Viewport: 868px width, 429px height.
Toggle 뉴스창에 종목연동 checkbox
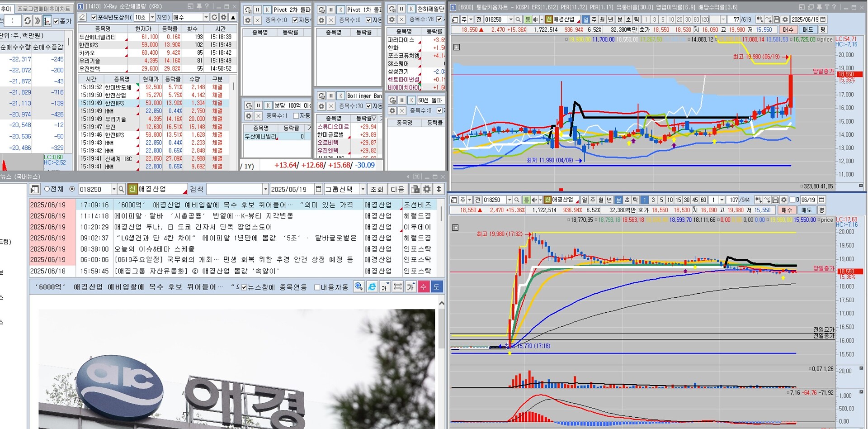tap(244, 287)
